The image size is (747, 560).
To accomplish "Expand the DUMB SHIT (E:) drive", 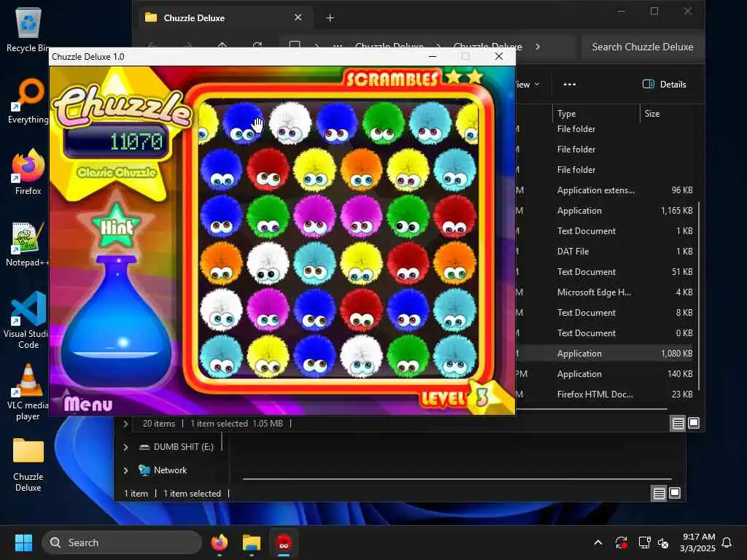I will click(x=125, y=447).
